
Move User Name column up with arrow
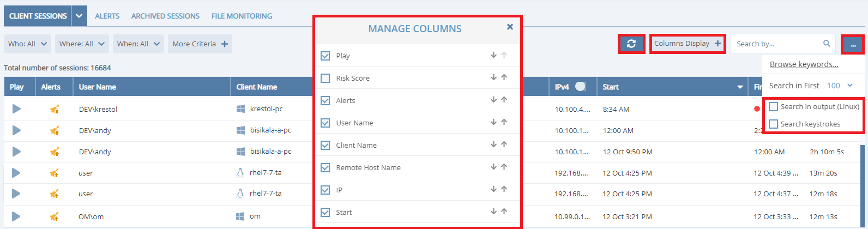point(504,122)
